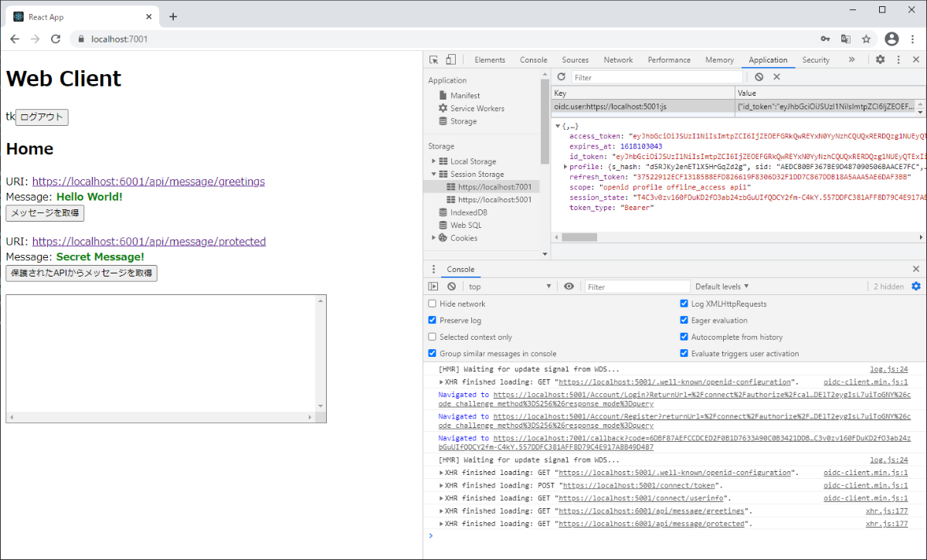This screenshot has width=927, height=560.
Task: Click the live expression eye icon
Action: click(x=569, y=287)
